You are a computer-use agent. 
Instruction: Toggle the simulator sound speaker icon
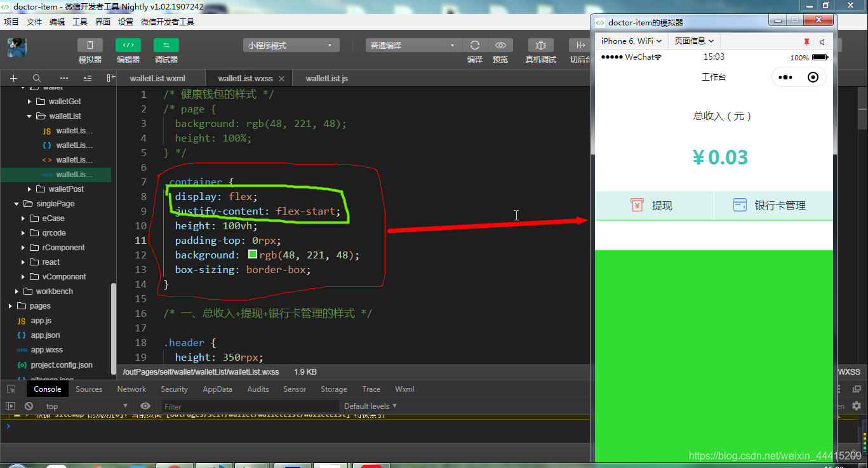pyautogui.click(x=823, y=41)
